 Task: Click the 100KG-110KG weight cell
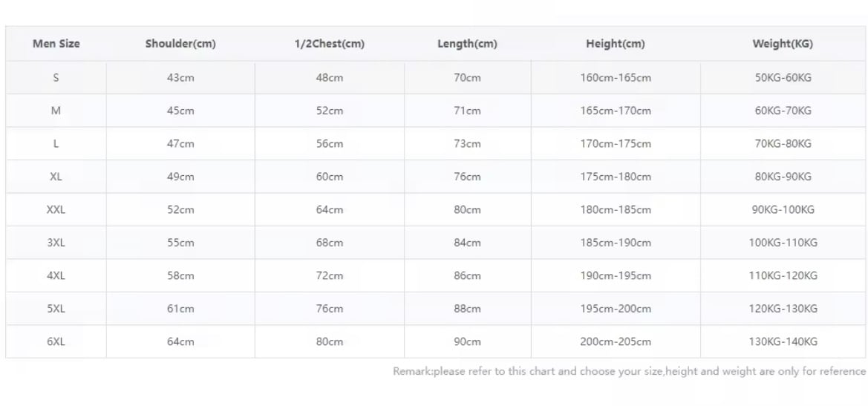(x=783, y=243)
